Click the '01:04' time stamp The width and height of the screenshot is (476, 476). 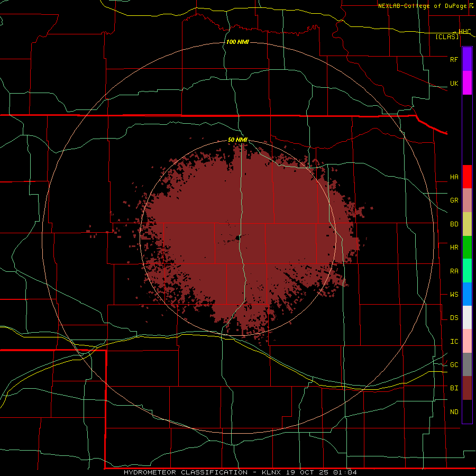pos(345,472)
